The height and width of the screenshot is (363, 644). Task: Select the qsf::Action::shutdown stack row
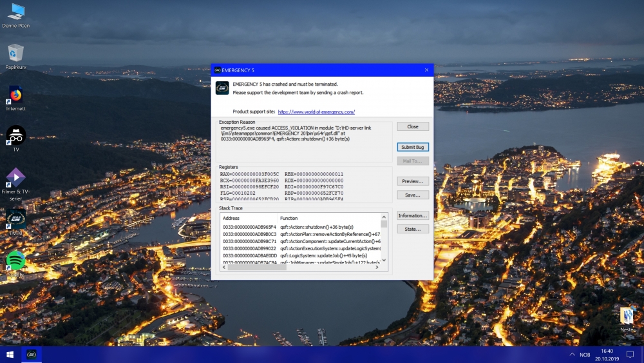pos(301,227)
